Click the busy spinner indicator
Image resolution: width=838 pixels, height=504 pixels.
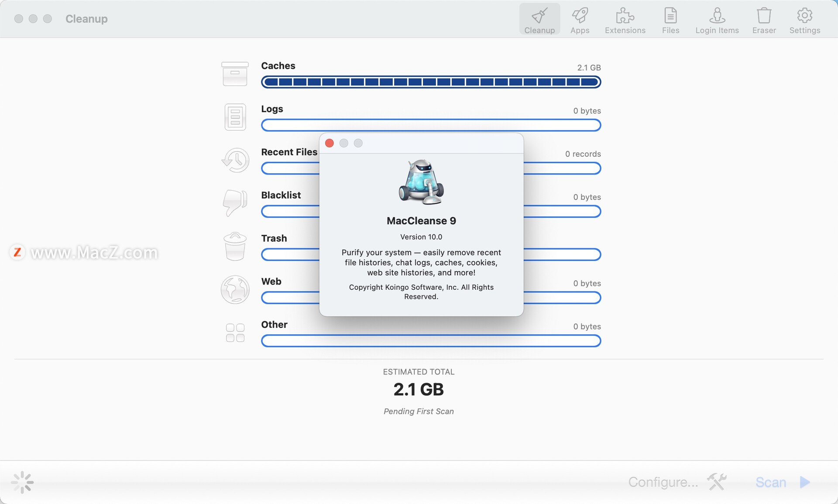pyautogui.click(x=22, y=482)
